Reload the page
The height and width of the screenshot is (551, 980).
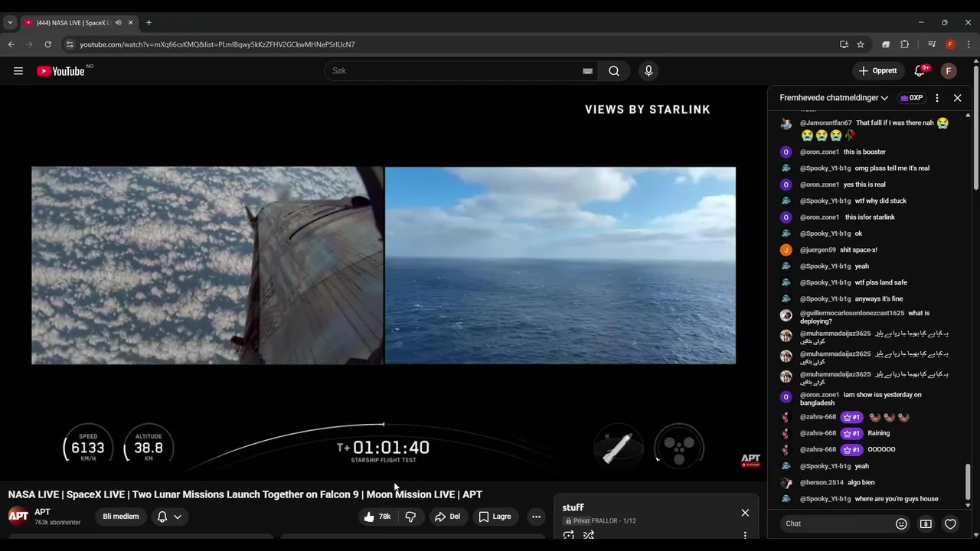(47, 44)
